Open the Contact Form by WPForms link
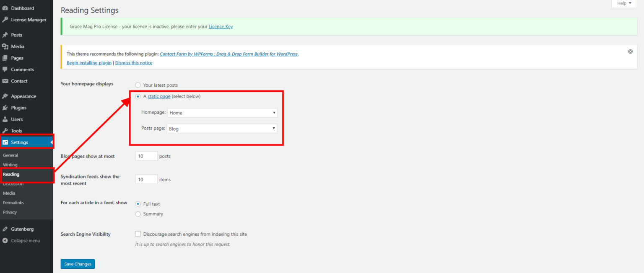 229,54
